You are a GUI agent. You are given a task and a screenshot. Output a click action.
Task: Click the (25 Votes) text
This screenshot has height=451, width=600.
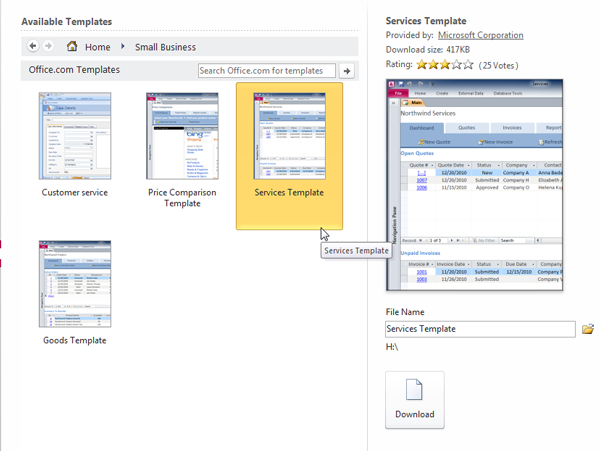[499, 65]
